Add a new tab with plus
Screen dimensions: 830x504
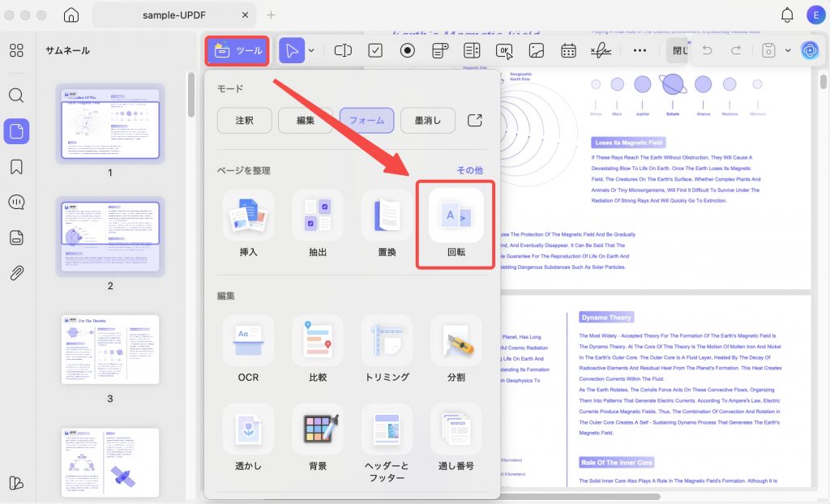pyautogui.click(x=271, y=15)
